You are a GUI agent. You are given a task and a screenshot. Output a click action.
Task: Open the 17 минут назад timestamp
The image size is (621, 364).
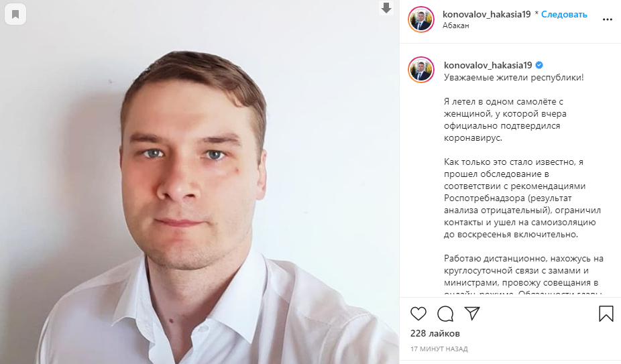click(439, 349)
